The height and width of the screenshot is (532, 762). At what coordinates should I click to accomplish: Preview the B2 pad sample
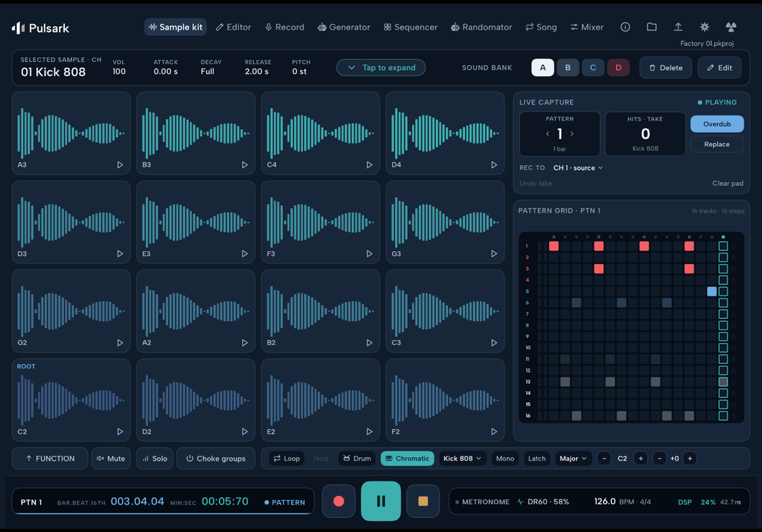[369, 342]
